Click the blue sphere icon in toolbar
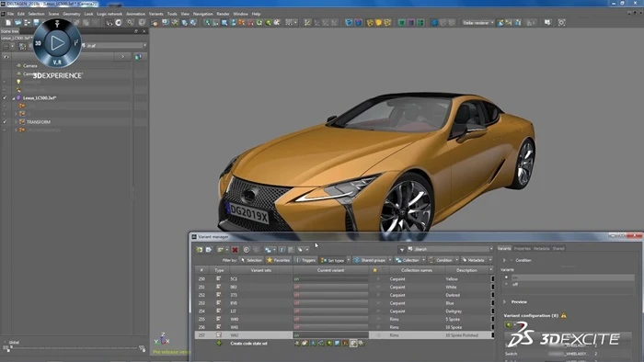This screenshot has height=362, width=644. tap(434, 23)
